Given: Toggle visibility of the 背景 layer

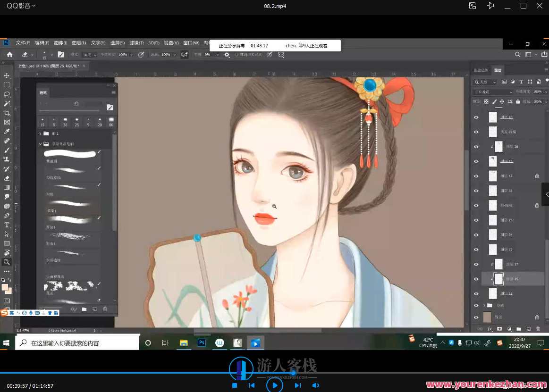Looking at the screenshot, I should coord(476,317).
